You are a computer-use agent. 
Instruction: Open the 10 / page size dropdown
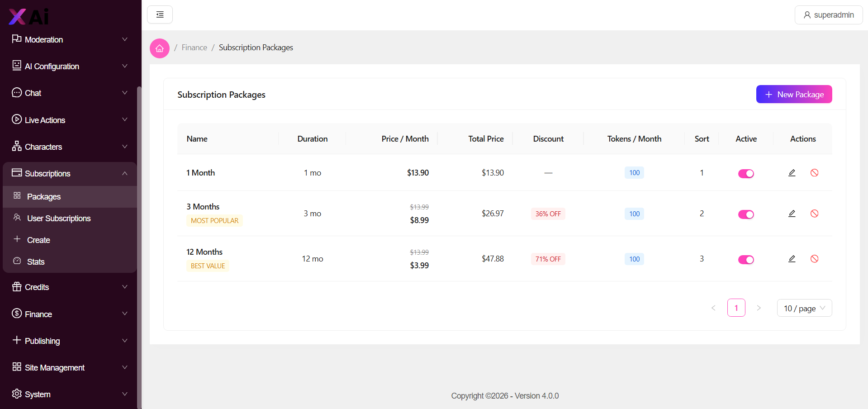click(x=804, y=308)
